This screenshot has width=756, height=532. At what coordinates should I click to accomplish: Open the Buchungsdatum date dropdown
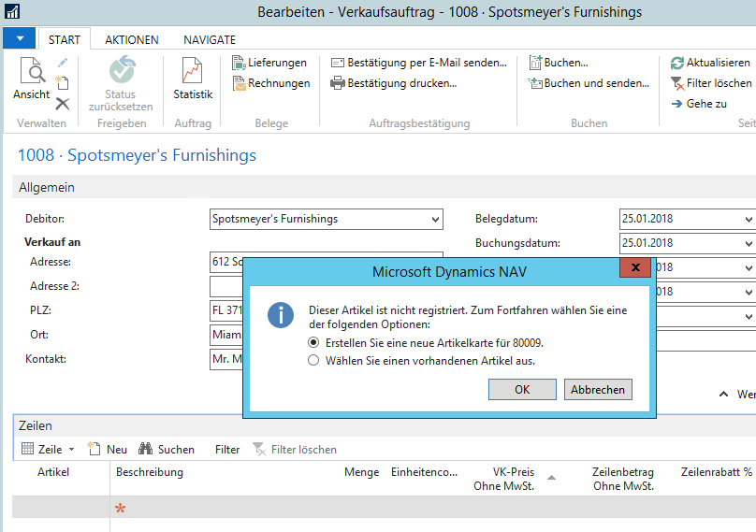(749, 243)
